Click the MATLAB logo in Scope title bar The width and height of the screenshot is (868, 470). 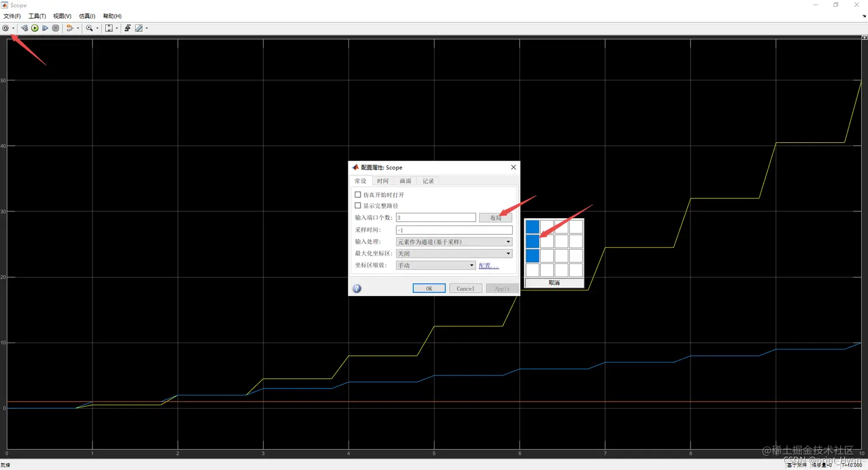5,5
